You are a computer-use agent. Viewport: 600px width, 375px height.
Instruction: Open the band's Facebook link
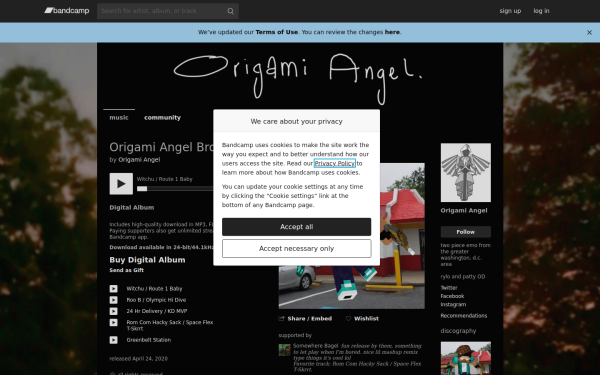click(452, 296)
